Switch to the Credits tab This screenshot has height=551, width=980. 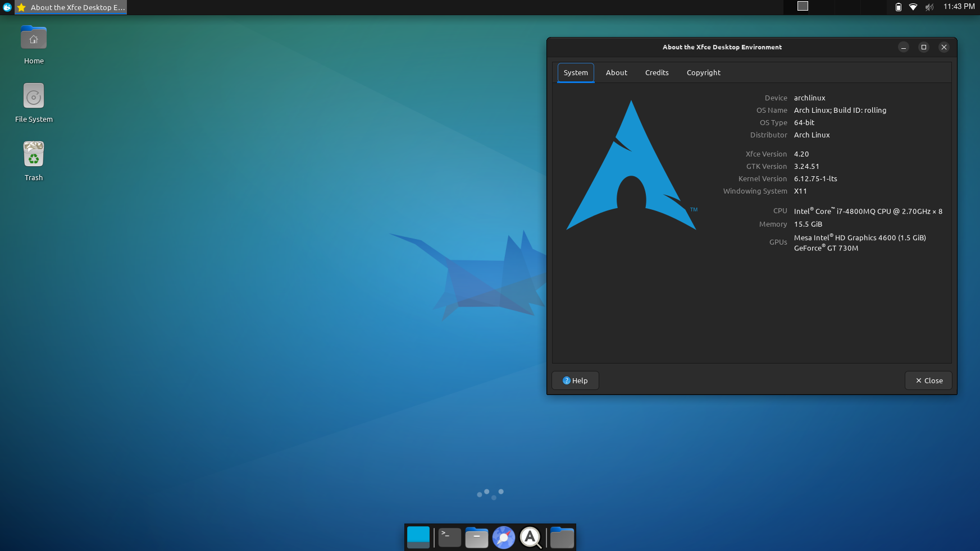[657, 73]
